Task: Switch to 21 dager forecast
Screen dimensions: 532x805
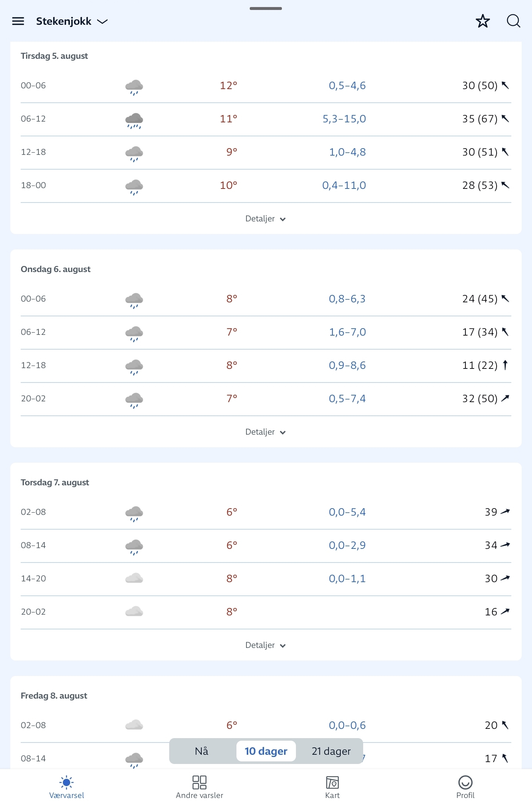Action: [x=331, y=751]
